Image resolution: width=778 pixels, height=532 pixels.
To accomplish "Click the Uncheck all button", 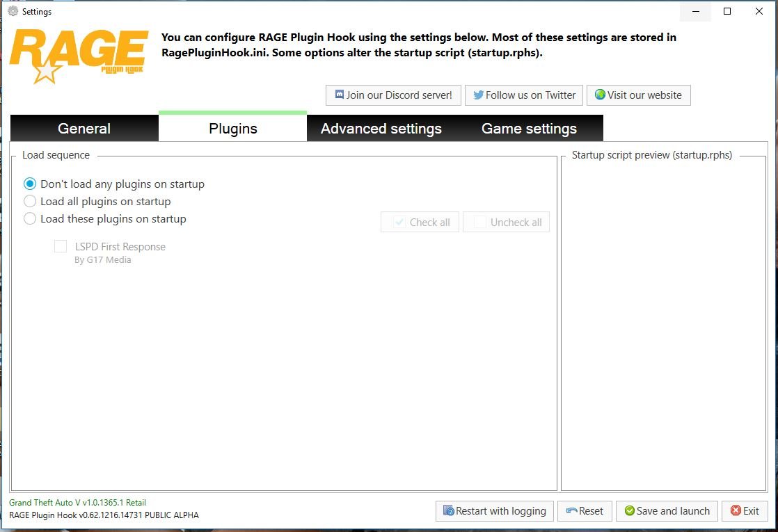I will (x=506, y=222).
